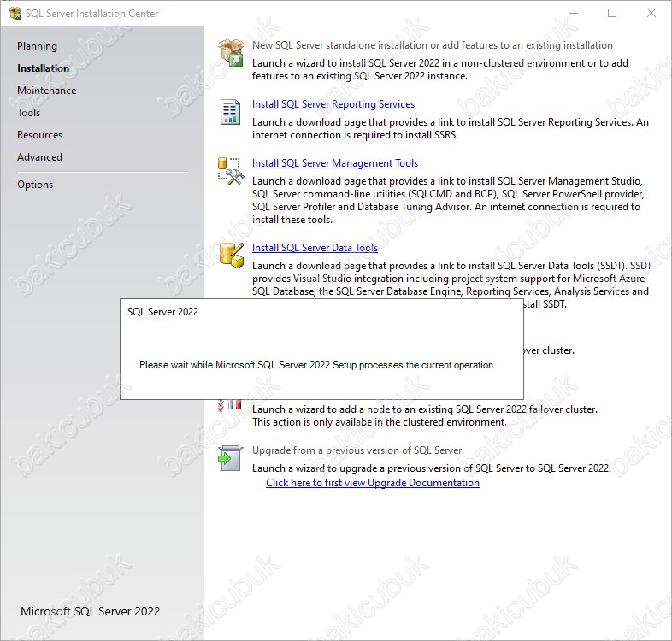Open Install SQL Server Reporting Services link

click(333, 104)
